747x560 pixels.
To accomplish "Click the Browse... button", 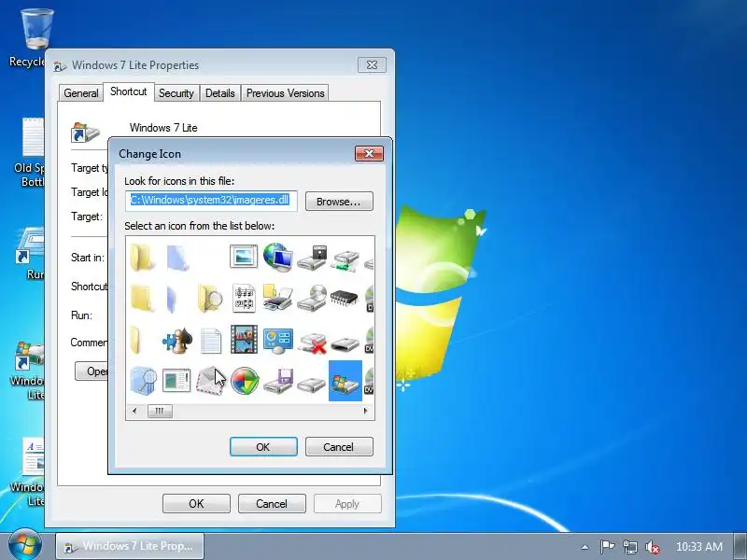I will click(x=339, y=202).
